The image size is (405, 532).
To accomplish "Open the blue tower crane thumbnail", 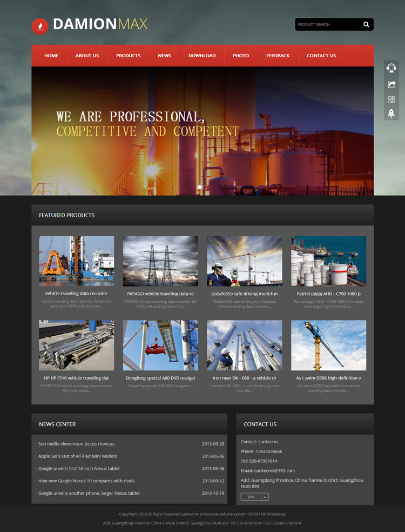I will click(x=329, y=345).
